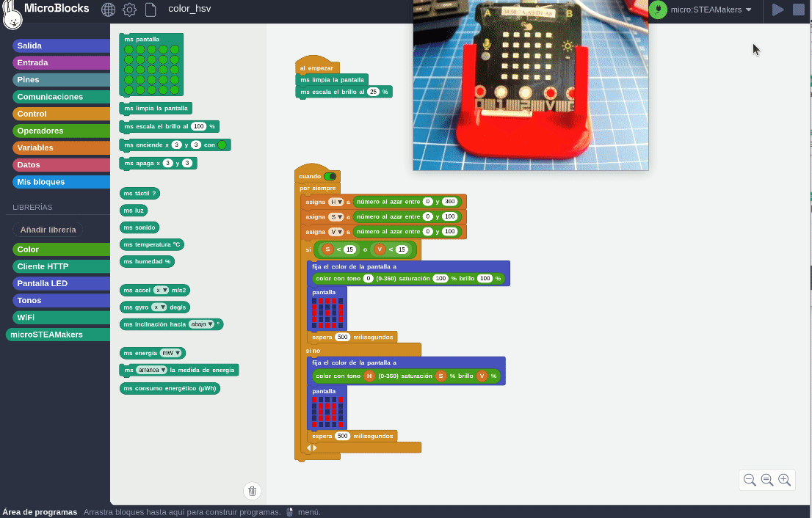Open the settings gear menu
This screenshot has height=518, width=812.
(129, 10)
